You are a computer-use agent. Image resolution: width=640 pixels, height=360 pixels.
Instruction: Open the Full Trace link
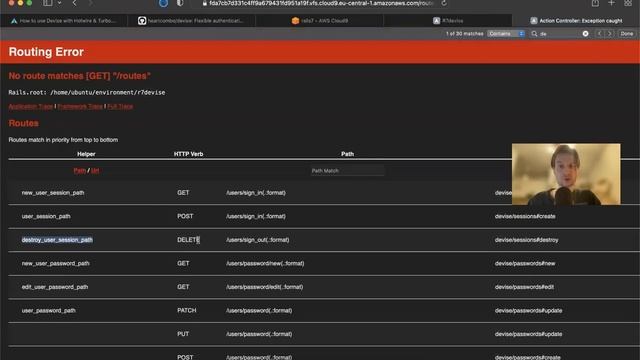[120, 106]
